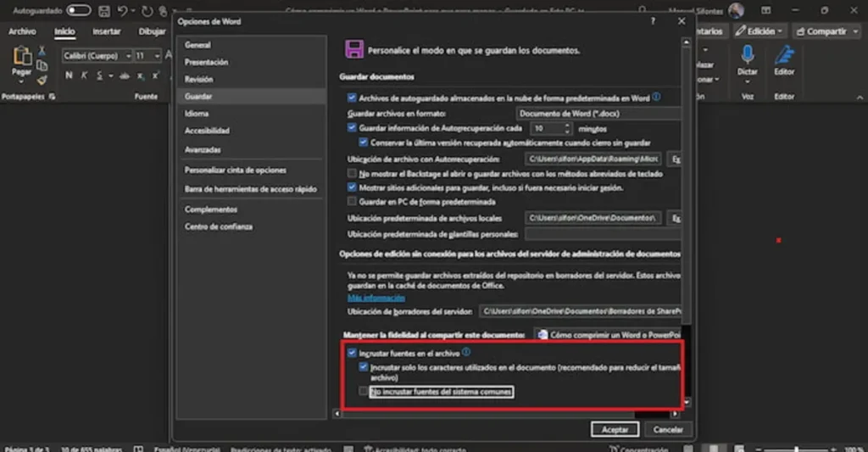This screenshot has width=868, height=452.
Task: Click the Copy icon in Portapapeles group
Action: coord(42,66)
